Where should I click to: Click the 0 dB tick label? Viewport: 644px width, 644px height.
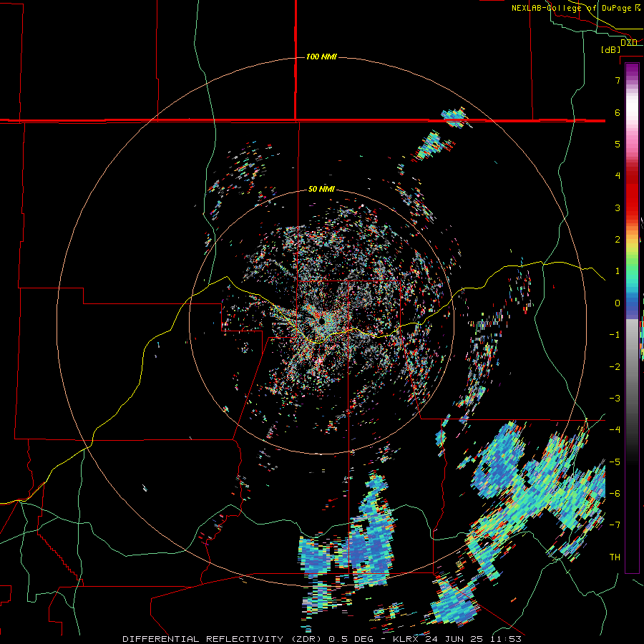618,303
